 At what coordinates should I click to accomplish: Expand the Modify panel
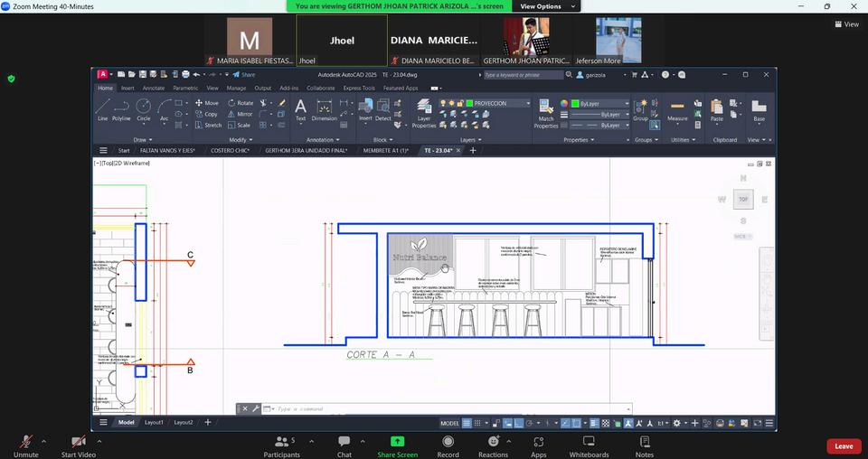pyautogui.click(x=241, y=140)
